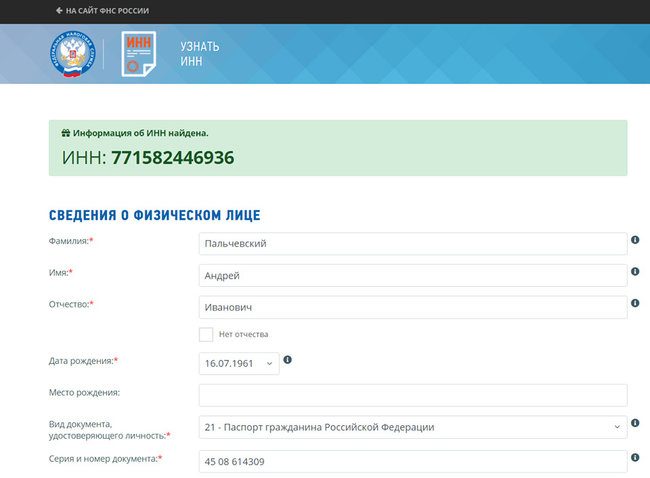Viewport: 650px width, 478px height.
Task: Click the info icon next to document number
Action: tap(635, 457)
